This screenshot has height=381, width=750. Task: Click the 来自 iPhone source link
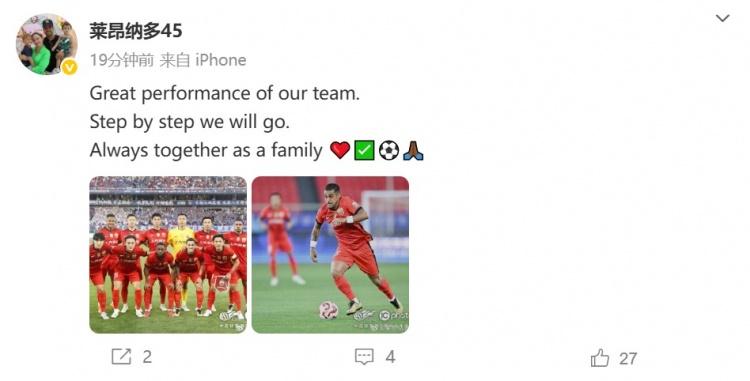pyautogui.click(x=203, y=60)
